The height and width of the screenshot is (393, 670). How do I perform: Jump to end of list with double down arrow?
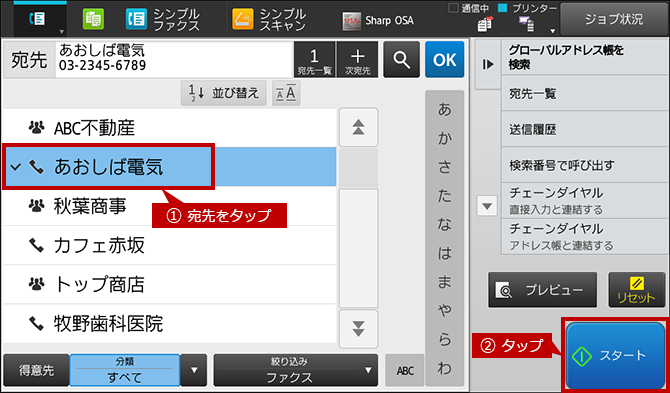[x=359, y=329]
